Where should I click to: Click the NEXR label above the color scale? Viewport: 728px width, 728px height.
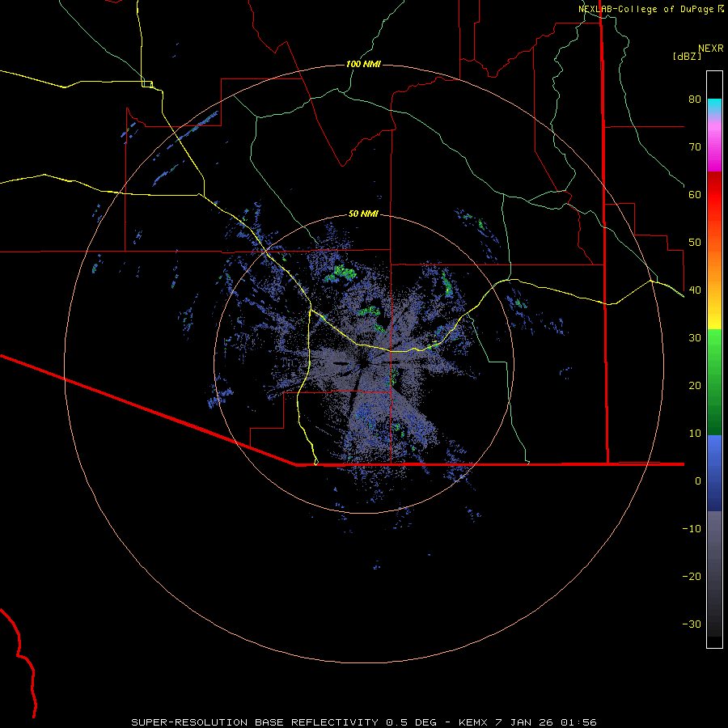click(x=710, y=49)
